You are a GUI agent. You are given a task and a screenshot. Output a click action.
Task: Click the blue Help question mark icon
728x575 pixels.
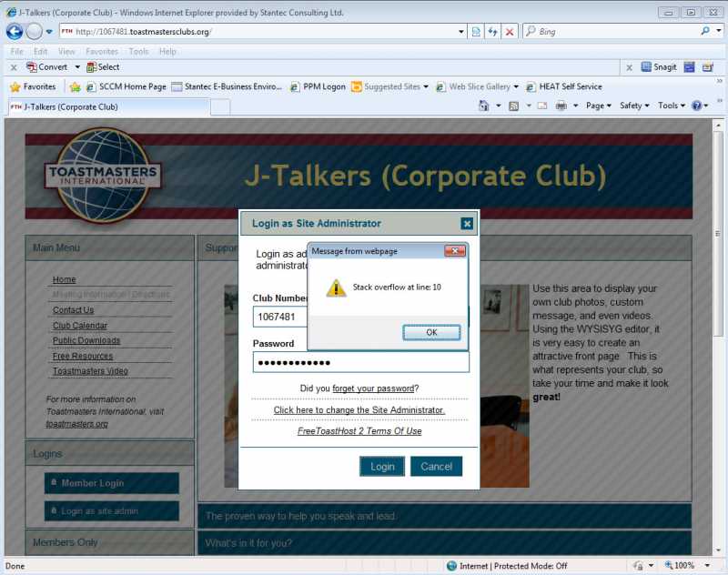click(696, 106)
